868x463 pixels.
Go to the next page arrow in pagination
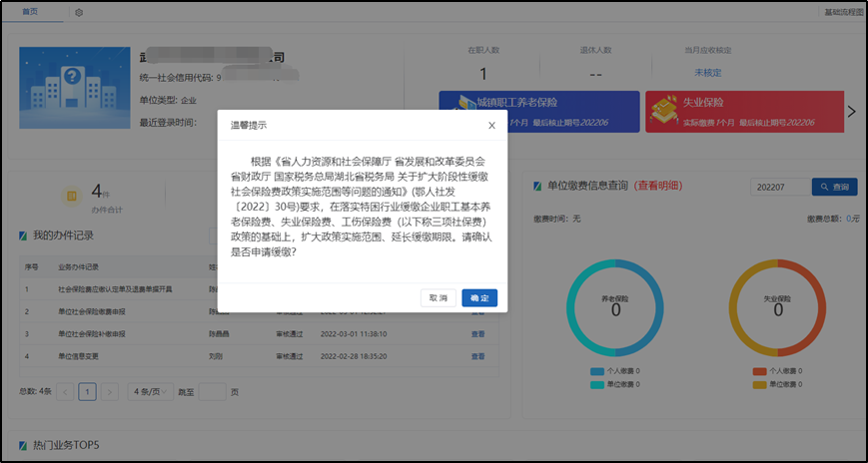[x=110, y=392]
